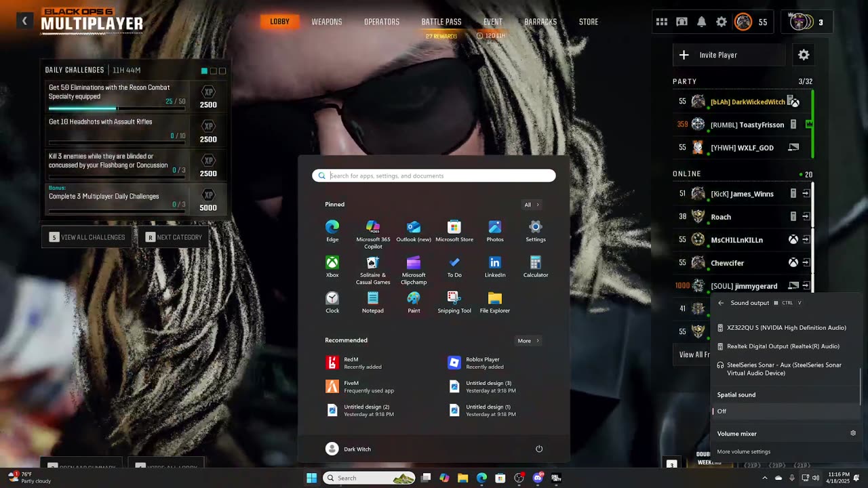Open the Calculator app
The height and width of the screenshot is (488, 868).
[x=536, y=266]
